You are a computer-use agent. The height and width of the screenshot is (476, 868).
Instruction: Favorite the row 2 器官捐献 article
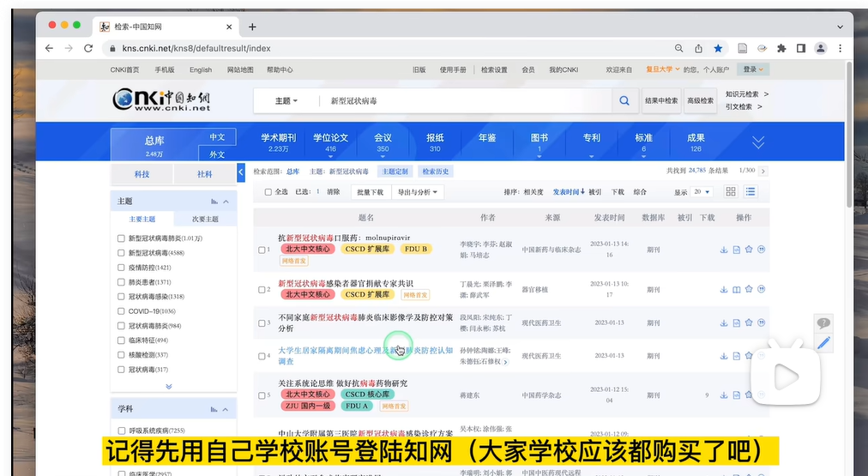click(749, 289)
